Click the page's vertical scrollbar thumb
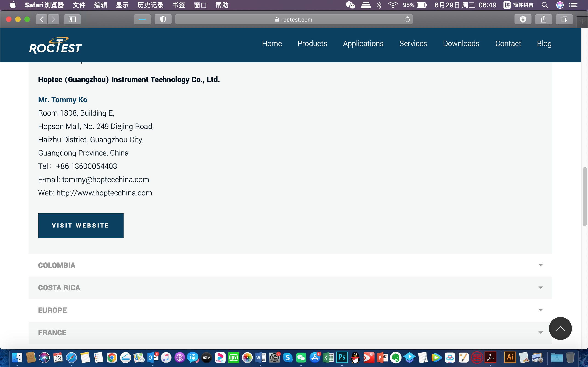Viewport: 588px width, 367px height. 585,197
